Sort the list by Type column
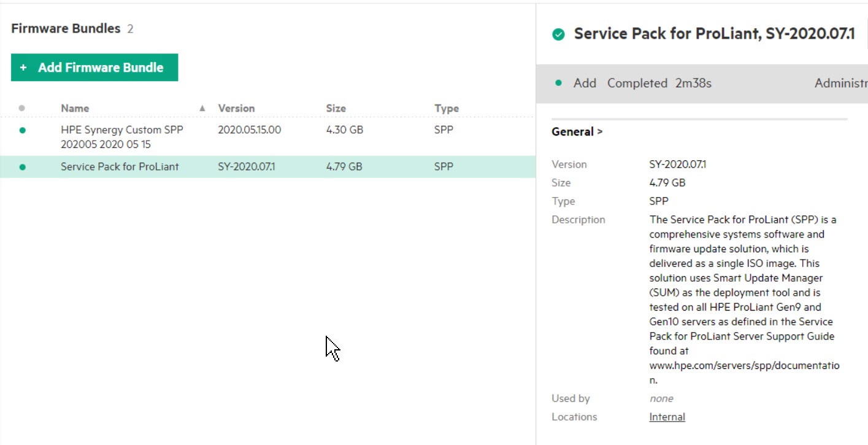Viewport: 868px width, 445px height. 446,109
